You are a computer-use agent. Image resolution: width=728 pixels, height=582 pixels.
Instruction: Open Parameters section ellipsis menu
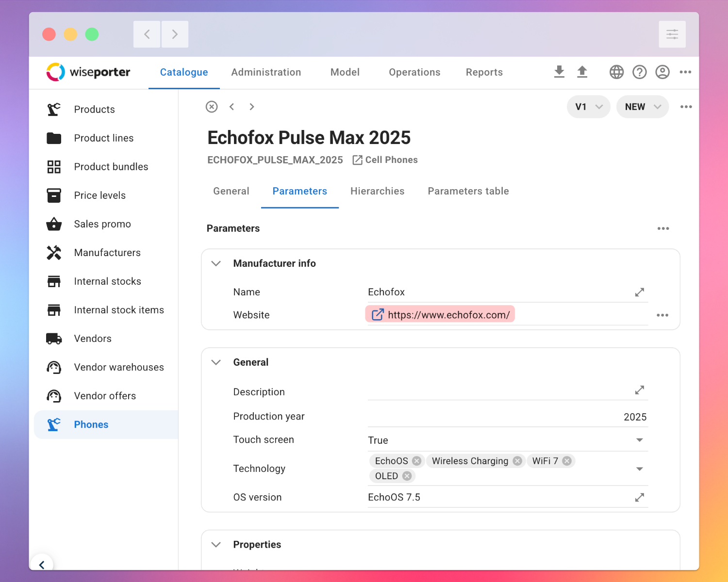click(663, 228)
